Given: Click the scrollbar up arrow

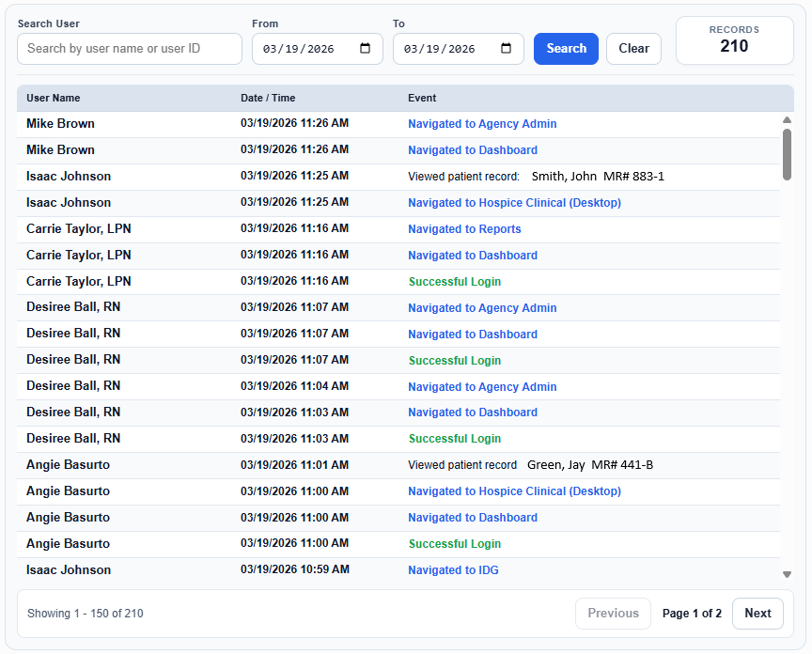Looking at the screenshot, I should (x=787, y=119).
